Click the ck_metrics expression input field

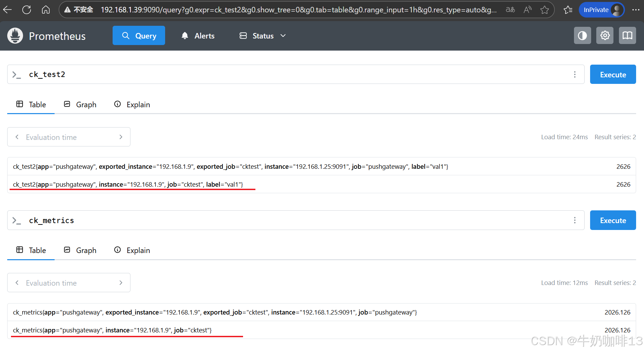(x=296, y=220)
